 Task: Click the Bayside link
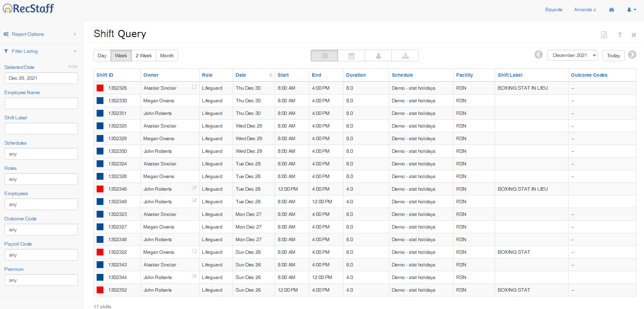point(554,10)
